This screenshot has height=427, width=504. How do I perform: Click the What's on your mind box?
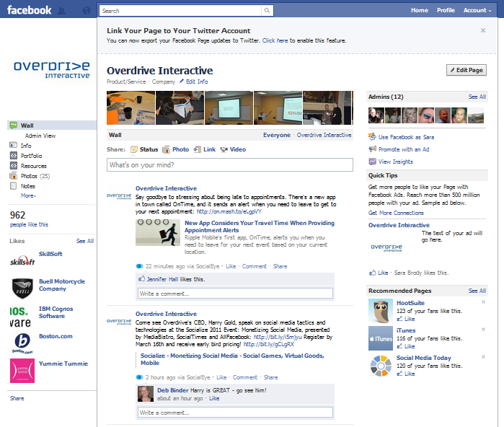tap(230, 165)
